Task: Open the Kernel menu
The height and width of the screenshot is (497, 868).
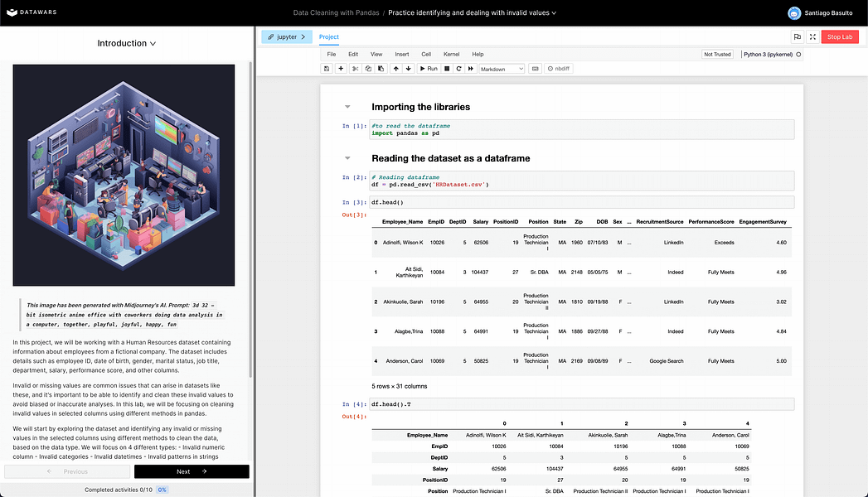Action: click(x=451, y=54)
